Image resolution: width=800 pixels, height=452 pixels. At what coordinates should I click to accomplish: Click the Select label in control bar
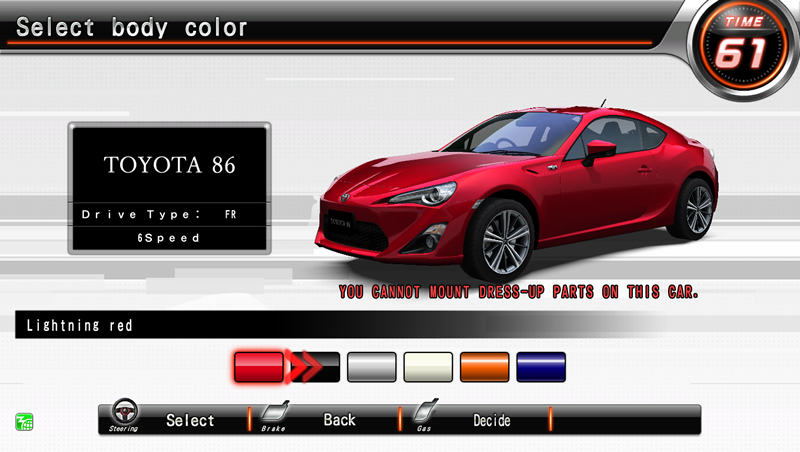190,420
